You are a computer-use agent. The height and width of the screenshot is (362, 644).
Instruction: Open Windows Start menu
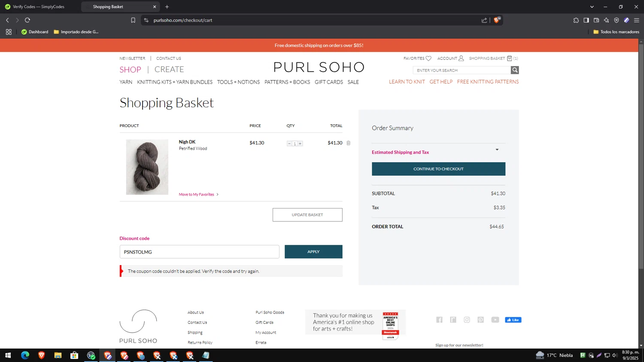click(x=8, y=355)
